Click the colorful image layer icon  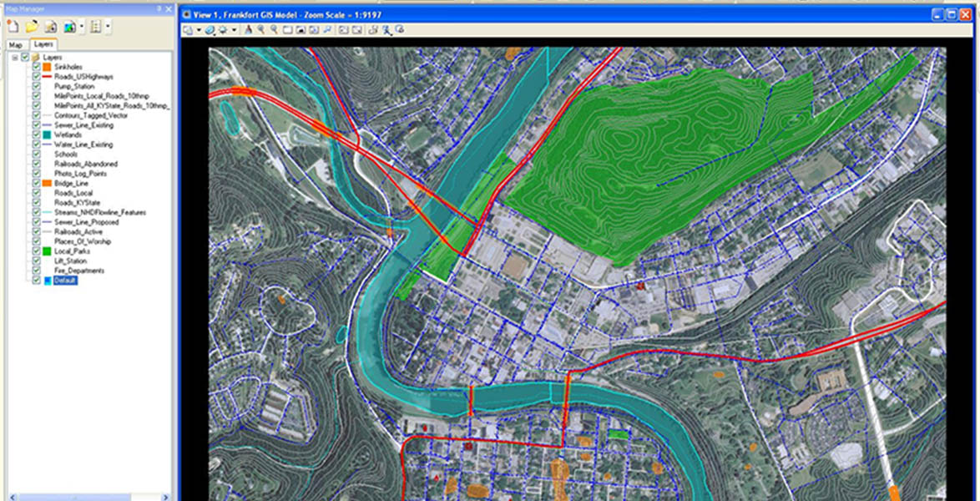click(x=68, y=27)
